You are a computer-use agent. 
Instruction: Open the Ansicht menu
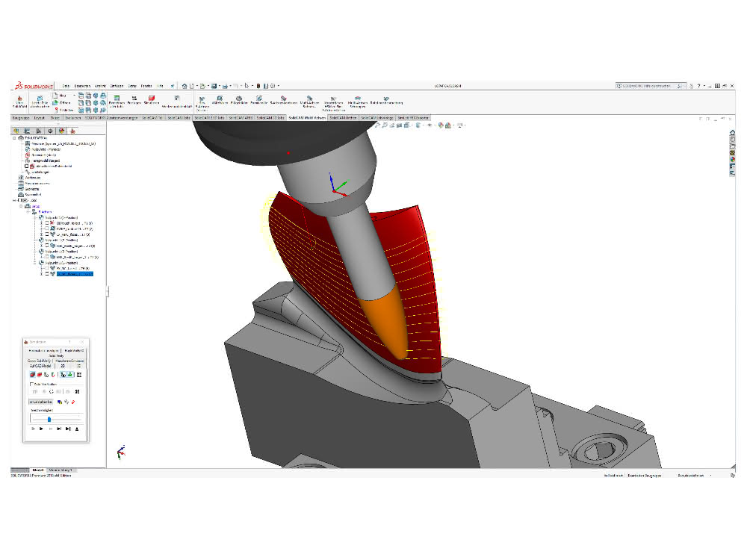pos(100,86)
